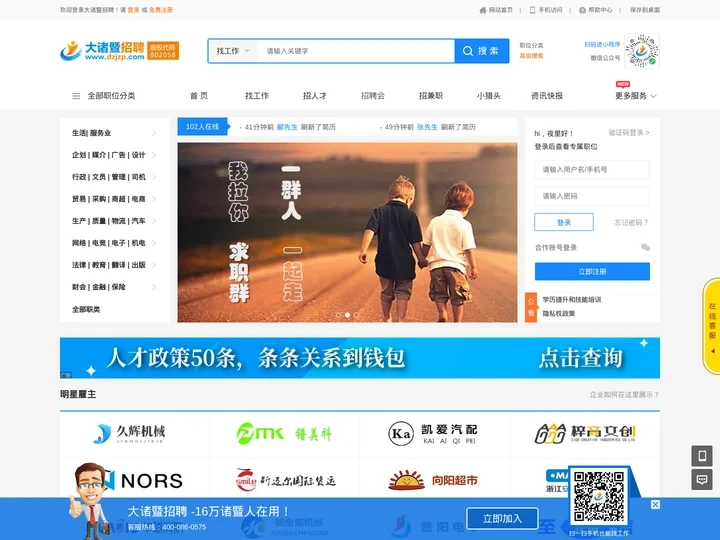Screen dimensions: 720x540
Task: Expand 法律|教育|翻译|出版 category arrow
Action: [154, 265]
